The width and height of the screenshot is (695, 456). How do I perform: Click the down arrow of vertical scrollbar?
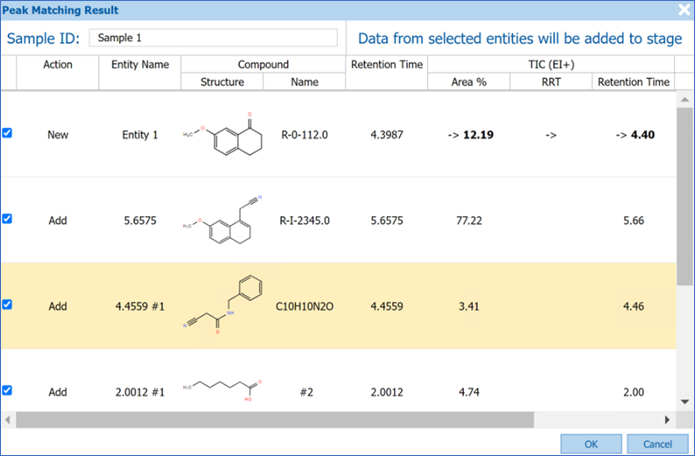(685, 403)
